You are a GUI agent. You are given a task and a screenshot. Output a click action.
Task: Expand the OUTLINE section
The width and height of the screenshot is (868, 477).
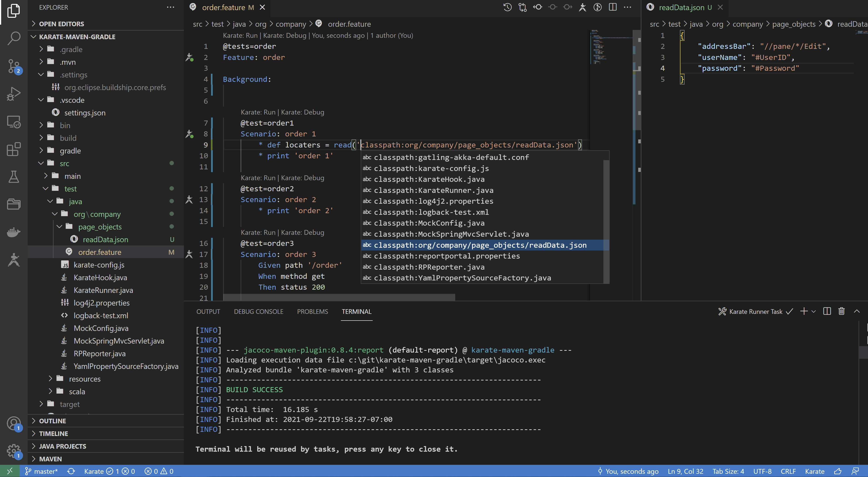coord(53,421)
